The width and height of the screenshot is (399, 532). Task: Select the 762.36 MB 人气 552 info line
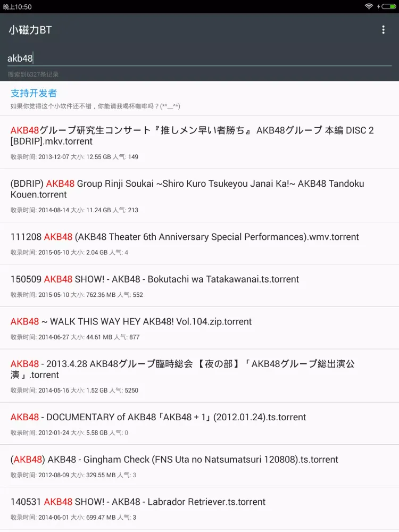click(x=77, y=295)
